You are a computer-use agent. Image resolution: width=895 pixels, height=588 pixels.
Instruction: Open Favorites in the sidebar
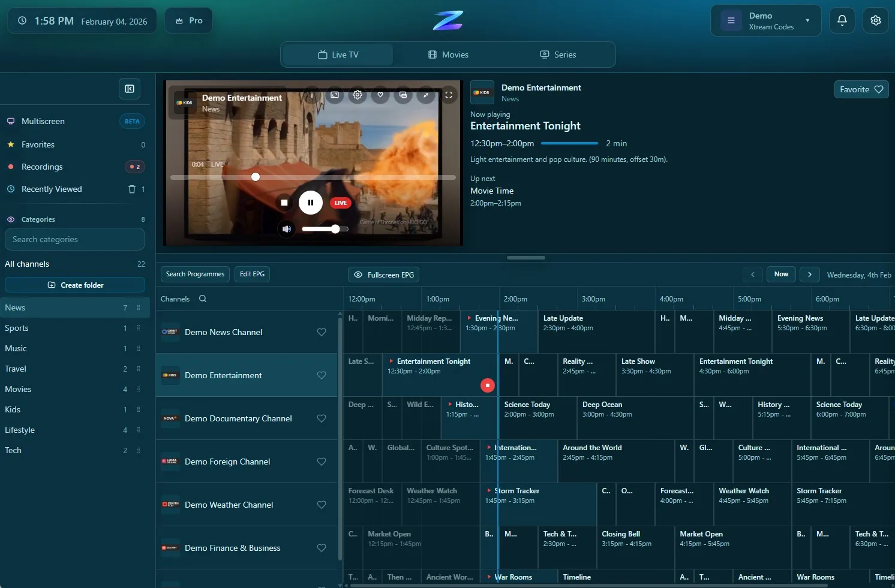[75, 144]
